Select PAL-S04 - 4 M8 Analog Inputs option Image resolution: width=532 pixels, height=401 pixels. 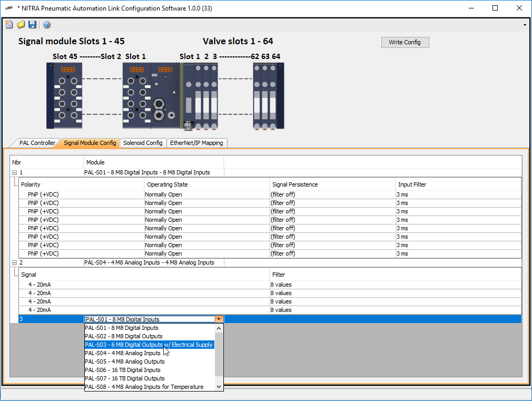coord(150,353)
